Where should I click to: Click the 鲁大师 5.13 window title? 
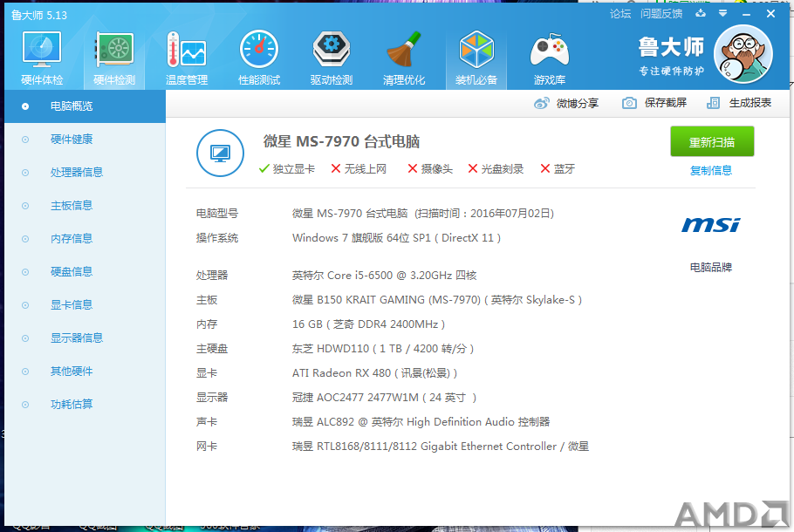39,15
